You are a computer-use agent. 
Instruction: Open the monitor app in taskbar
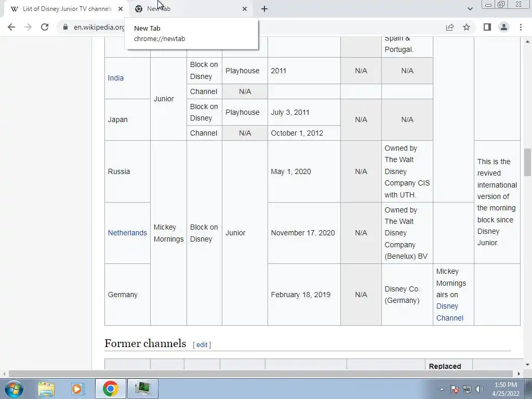pyautogui.click(x=142, y=389)
